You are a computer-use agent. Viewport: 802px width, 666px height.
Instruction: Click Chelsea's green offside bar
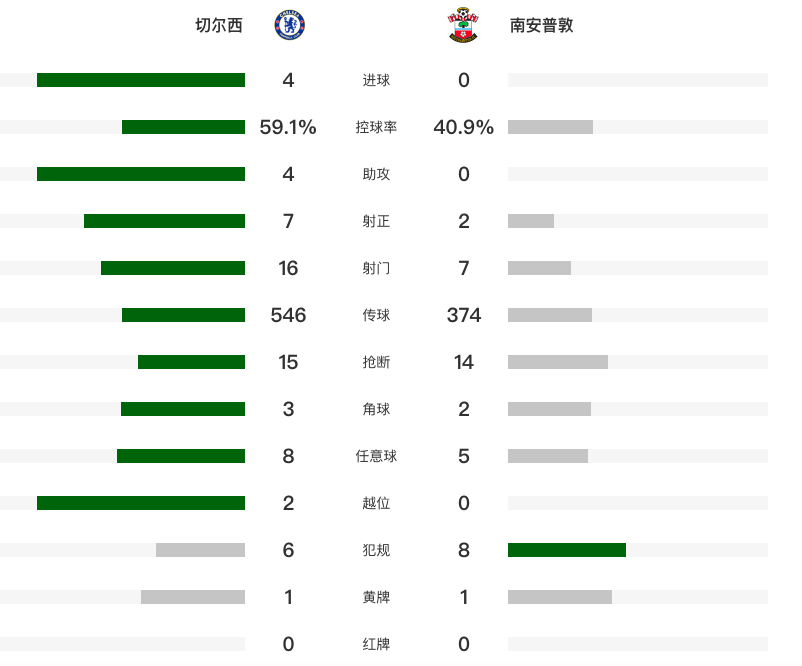pyautogui.click(x=141, y=503)
